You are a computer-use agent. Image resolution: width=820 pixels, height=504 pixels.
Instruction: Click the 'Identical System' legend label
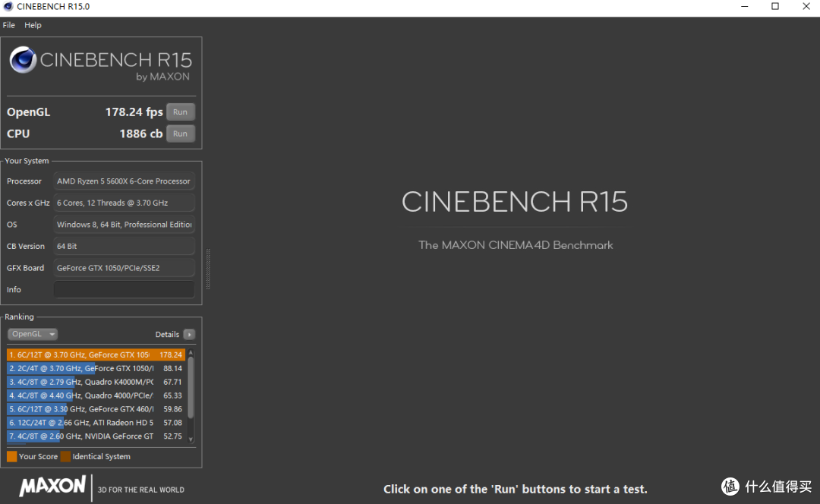coord(102,456)
